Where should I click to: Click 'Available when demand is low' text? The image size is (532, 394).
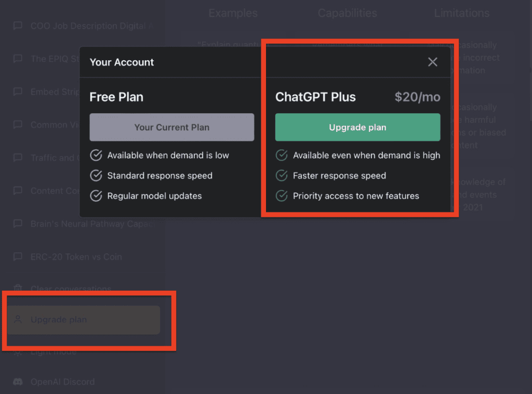click(x=168, y=155)
